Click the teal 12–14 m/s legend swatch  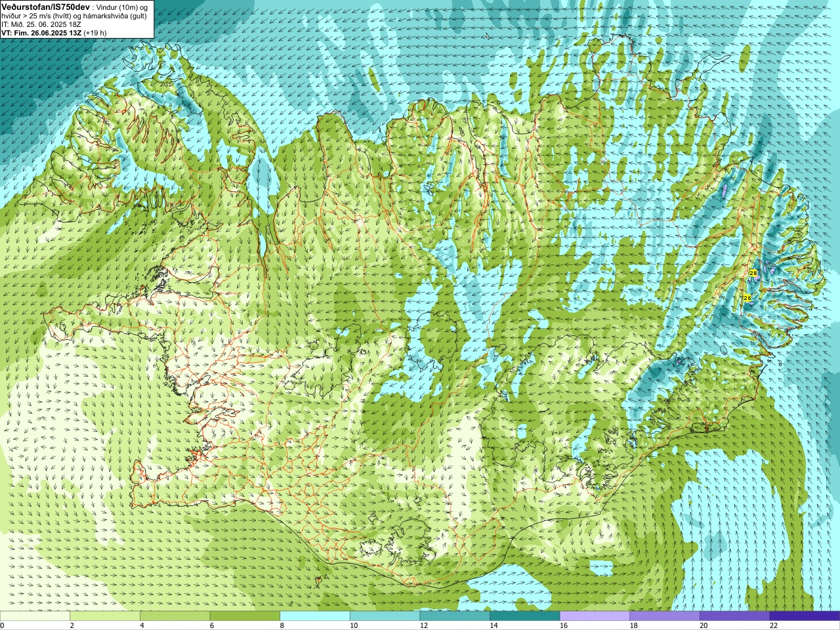(455, 616)
